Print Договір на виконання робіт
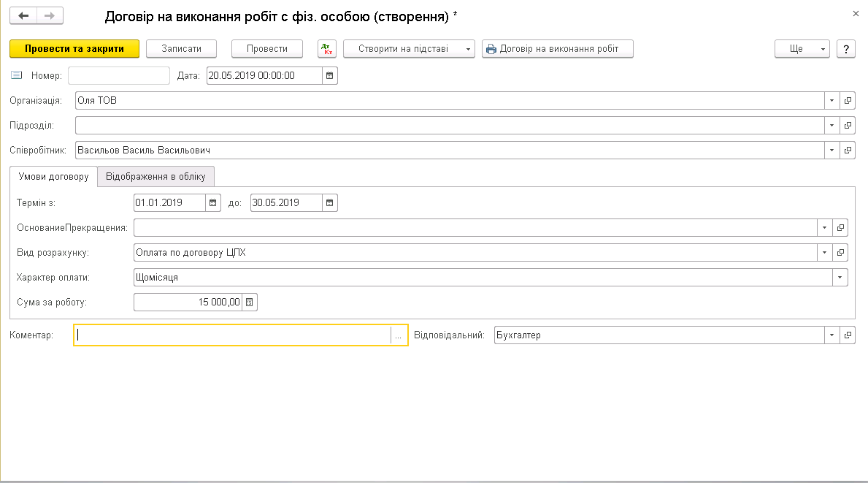This screenshot has height=483, width=868. 557,49
